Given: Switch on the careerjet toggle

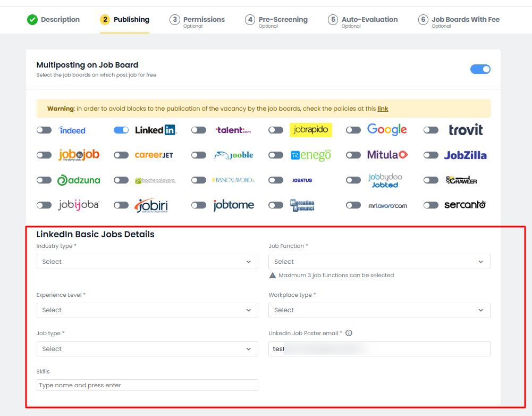Looking at the screenshot, I should pyautogui.click(x=121, y=155).
